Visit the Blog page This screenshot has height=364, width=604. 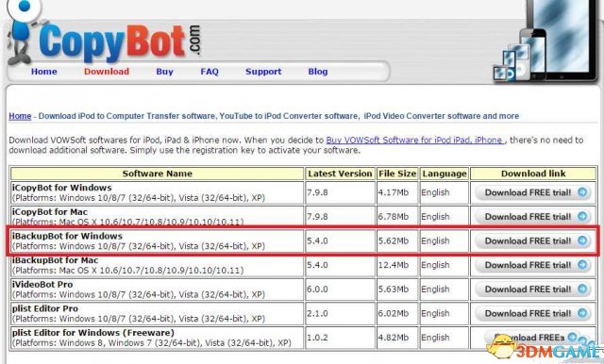[318, 72]
